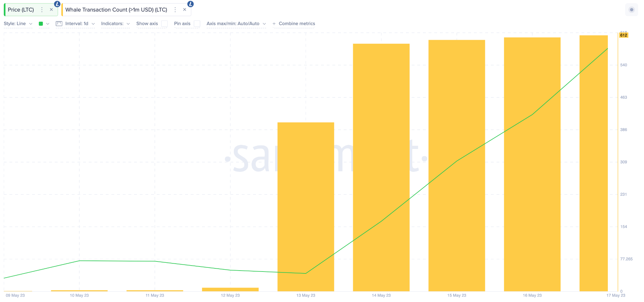This screenshot has width=644, height=302.
Task: Click Litecoin badge on Whale Transaction tab
Action: click(190, 4)
